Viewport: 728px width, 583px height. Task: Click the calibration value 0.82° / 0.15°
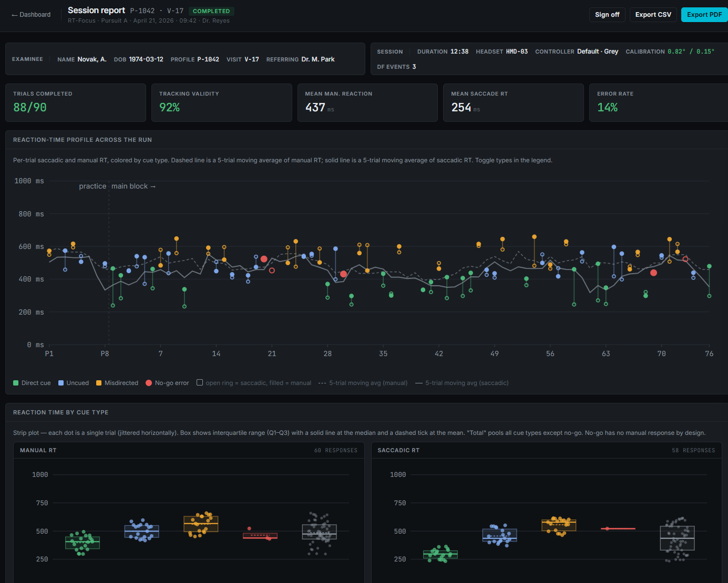(x=691, y=51)
